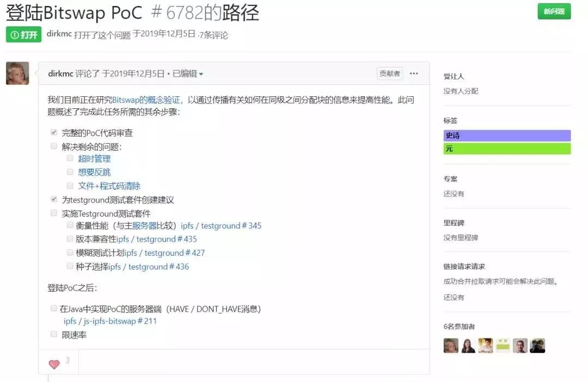Click the heart reaction icon
588x382 pixels.
pyautogui.click(x=54, y=363)
